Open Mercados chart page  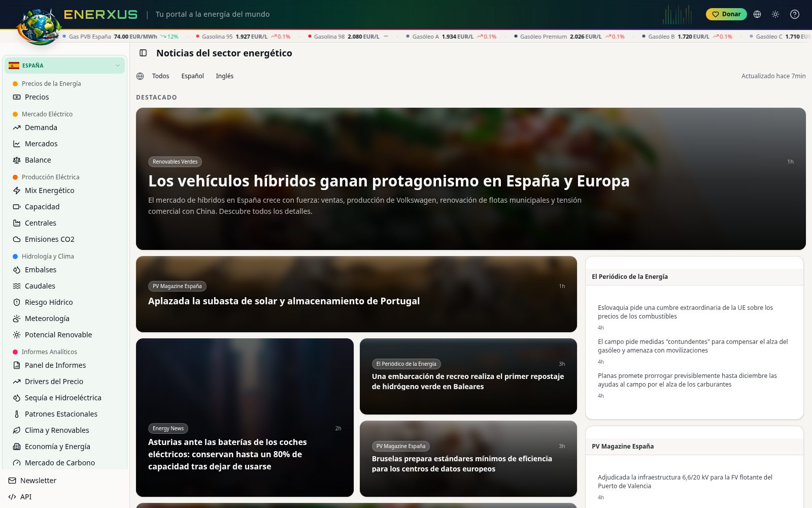click(64, 144)
